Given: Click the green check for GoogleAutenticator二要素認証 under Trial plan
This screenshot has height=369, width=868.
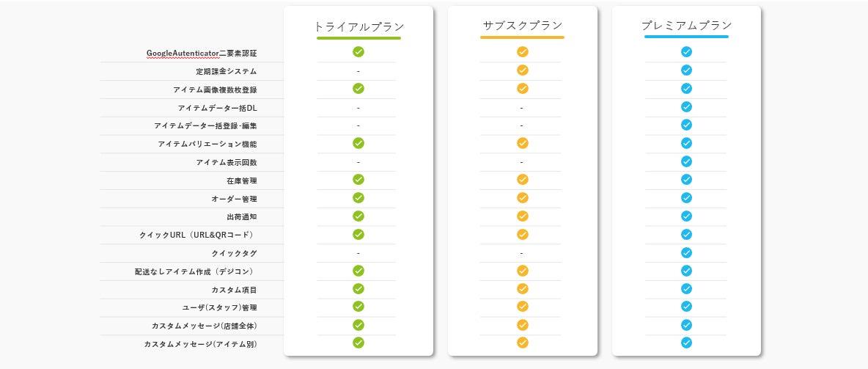Looking at the screenshot, I should (358, 52).
